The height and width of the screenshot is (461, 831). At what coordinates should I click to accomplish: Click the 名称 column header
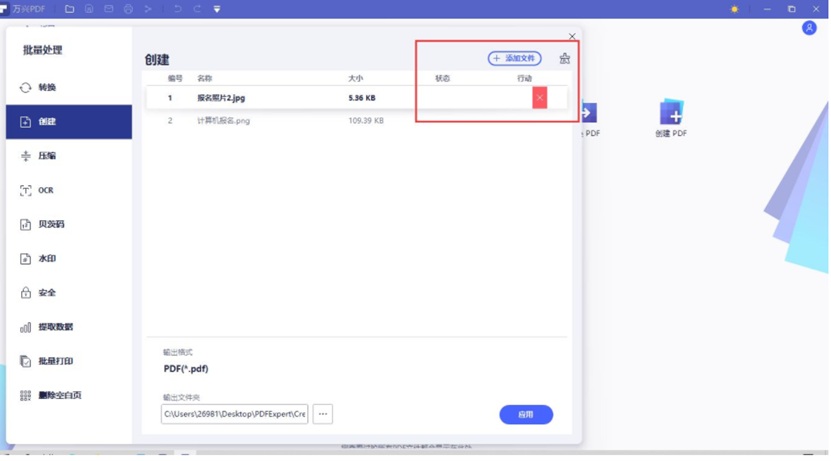click(x=205, y=78)
